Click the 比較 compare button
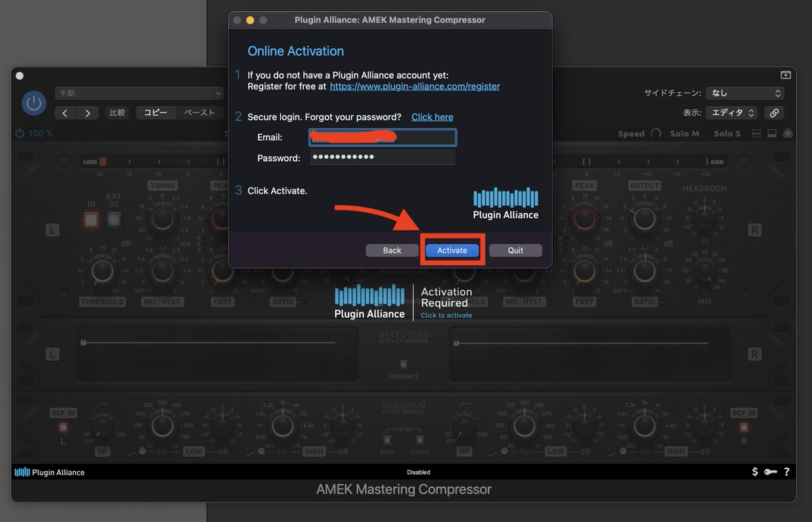The width and height of the screenshot is (812, 522). pyautogui.click(x=118, y=113)
